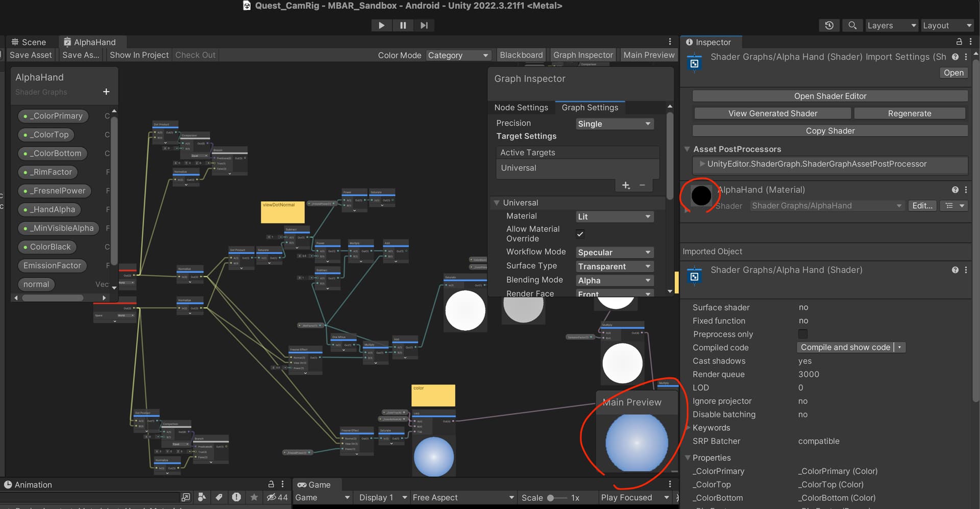Click the lock padlock on the Inspector panel
Image resolution: width=980 pixels, height=509 pixels.
tap(959, 42)
